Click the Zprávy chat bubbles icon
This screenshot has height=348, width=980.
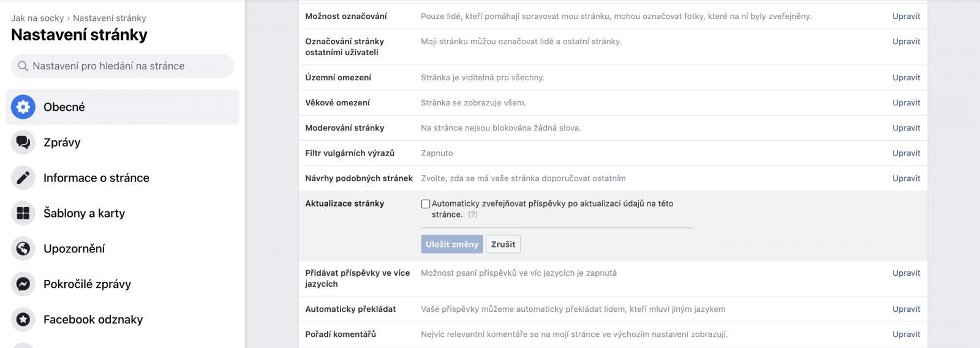point(23,143)
